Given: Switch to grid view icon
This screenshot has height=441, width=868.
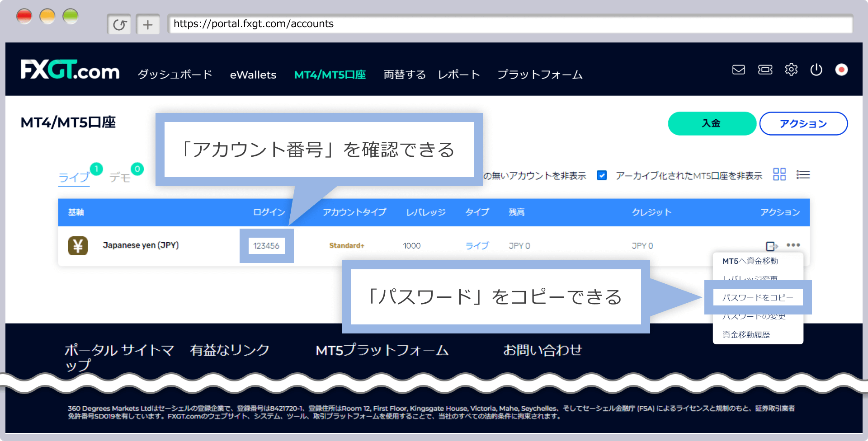Looking at the screenshot, I should [x=779, y=174].
